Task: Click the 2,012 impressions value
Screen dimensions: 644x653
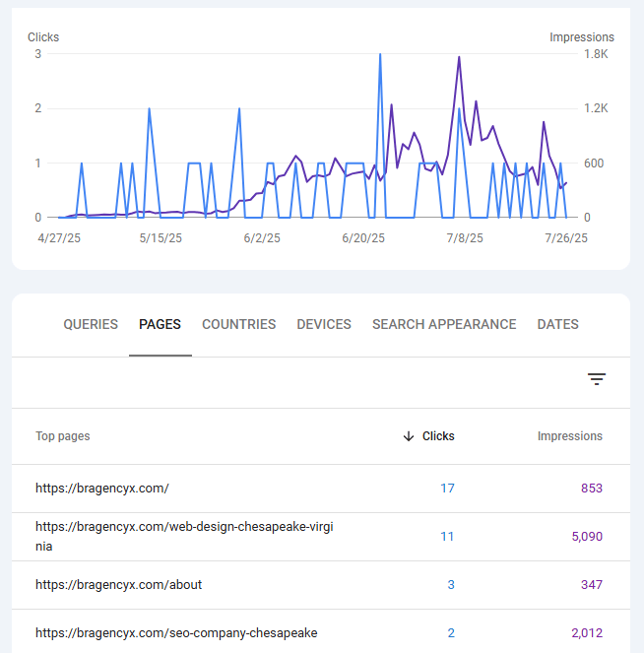Action: (587, 633)
